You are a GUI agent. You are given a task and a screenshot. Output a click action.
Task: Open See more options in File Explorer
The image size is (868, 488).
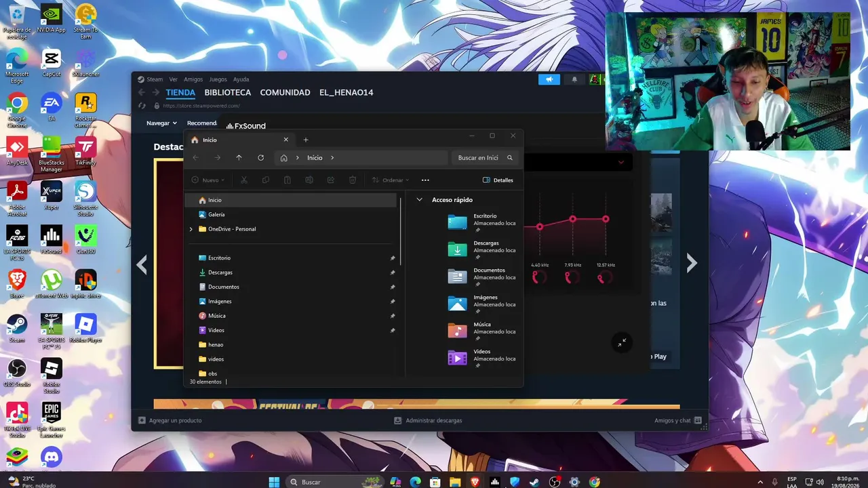pyautogui.click(x=425, y=180)
